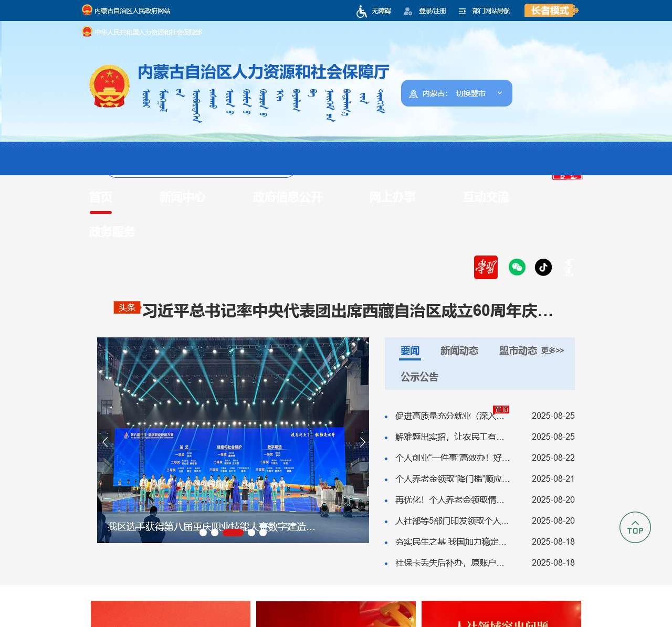Show previous carousel slide with left arrow
The width and height of the screenshot is (672, 627).
coord(105,442)
